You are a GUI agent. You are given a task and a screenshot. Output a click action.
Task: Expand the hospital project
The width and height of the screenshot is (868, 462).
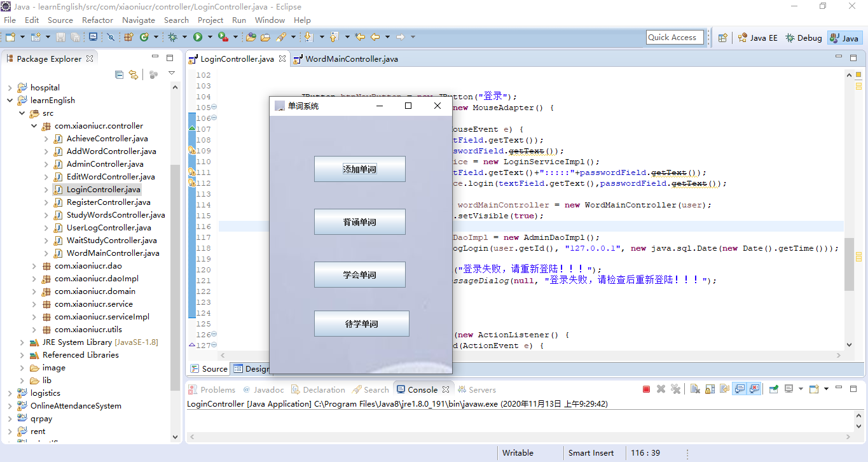coord(10,87)
